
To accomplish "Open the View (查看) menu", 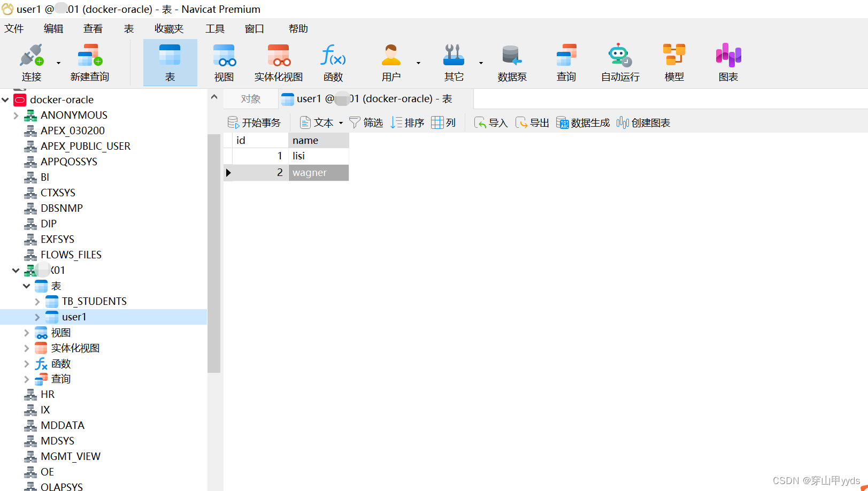I will tap(93, 28).
